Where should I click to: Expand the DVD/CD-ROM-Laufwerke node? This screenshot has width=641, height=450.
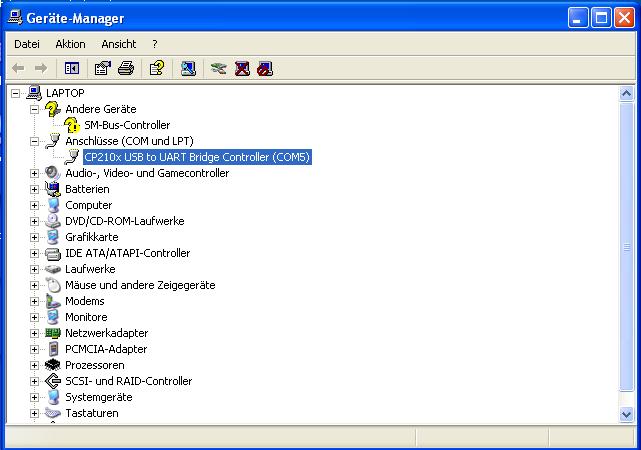pyautogui.click(x=34, y=222)
